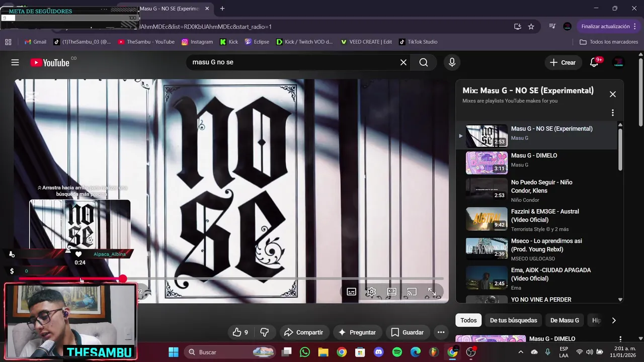Open Microsoft Edge from the taskbar
This screenshot has height=362, width=644.
(416, 352)
